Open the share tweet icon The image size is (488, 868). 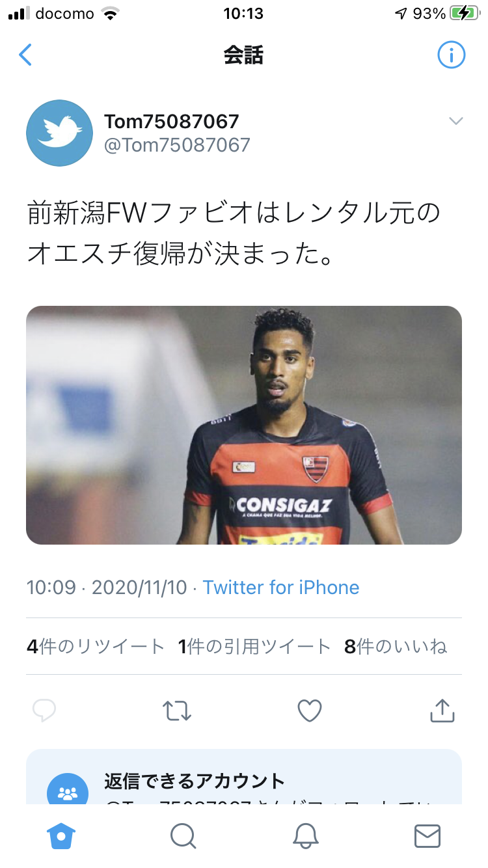coord(442,710)
